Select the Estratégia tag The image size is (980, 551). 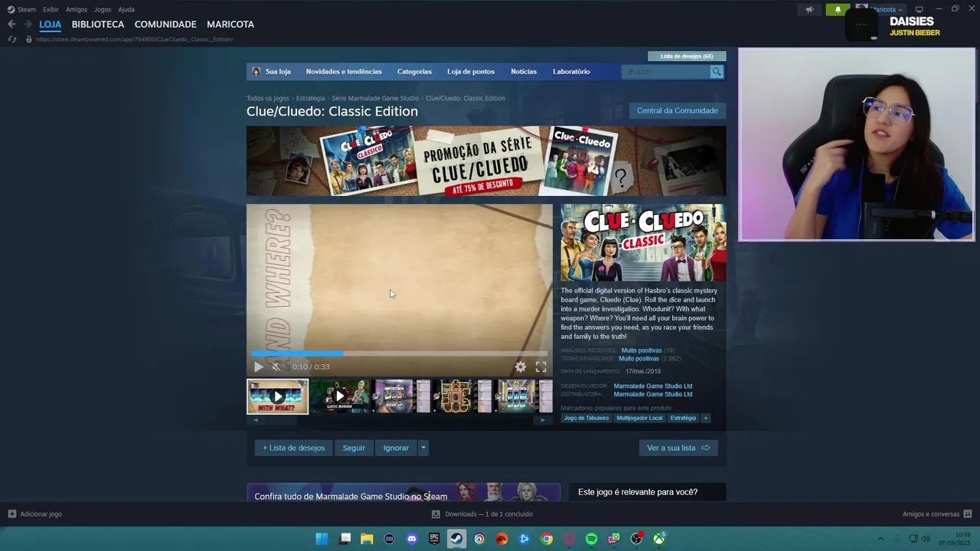click(683, 418)
